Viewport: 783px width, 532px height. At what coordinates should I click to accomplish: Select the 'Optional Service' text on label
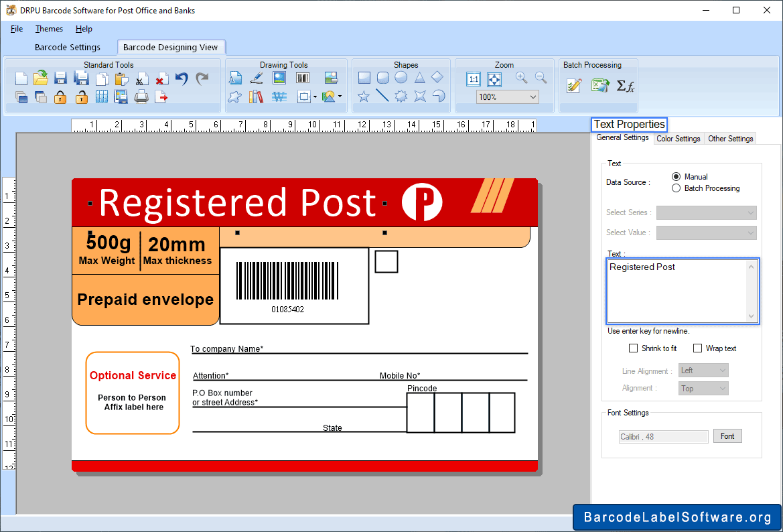[133, 375]
